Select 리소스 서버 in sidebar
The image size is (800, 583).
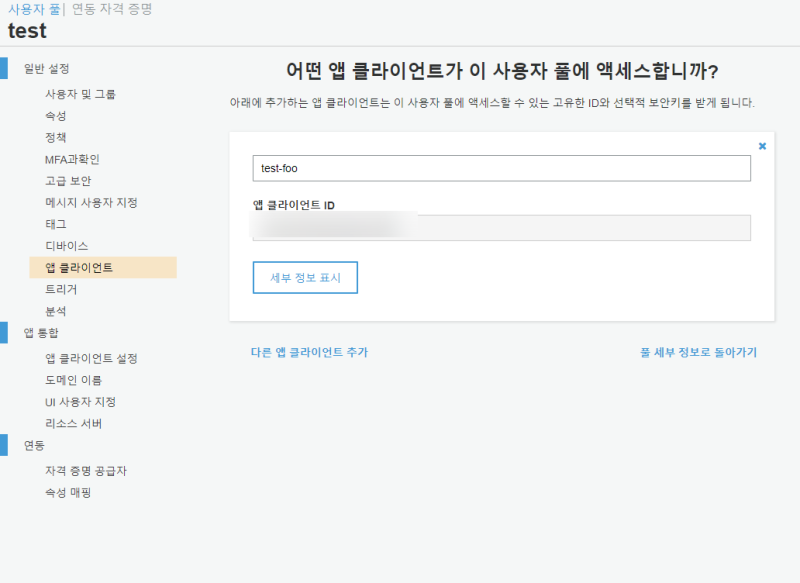pos(73,423)
